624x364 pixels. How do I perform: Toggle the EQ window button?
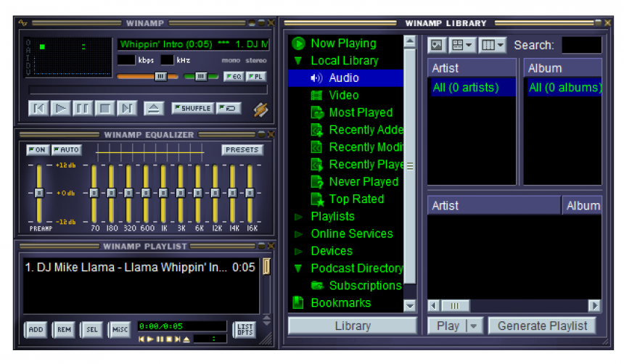pos(234,76)
